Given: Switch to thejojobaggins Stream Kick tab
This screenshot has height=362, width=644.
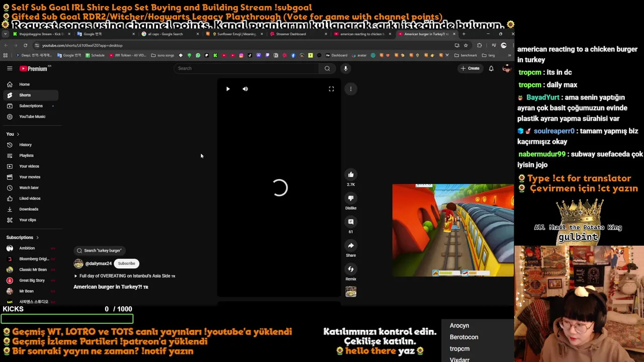Looking at the screenshot, I should 42,34.
